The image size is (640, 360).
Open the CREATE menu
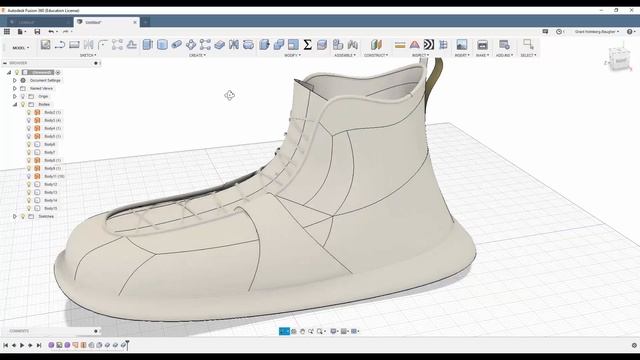point(197,55)
